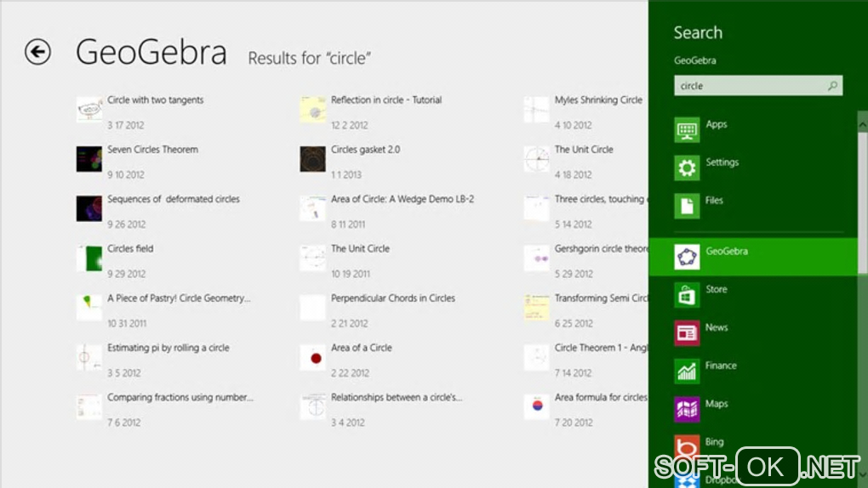Click 'Area of a Circle' title
This screenshot has height=488, width=868.
pyautogui.click(x=362, y=348)
